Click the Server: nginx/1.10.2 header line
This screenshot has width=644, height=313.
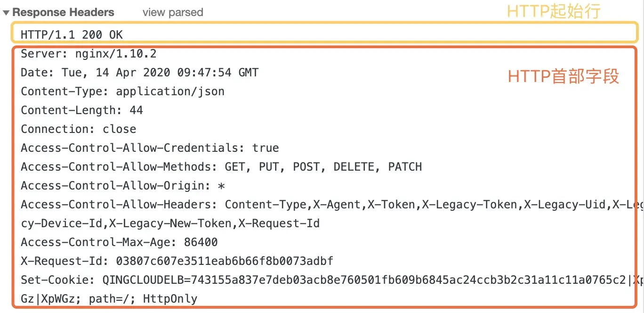pyautogui.click(x=89, y=54)
